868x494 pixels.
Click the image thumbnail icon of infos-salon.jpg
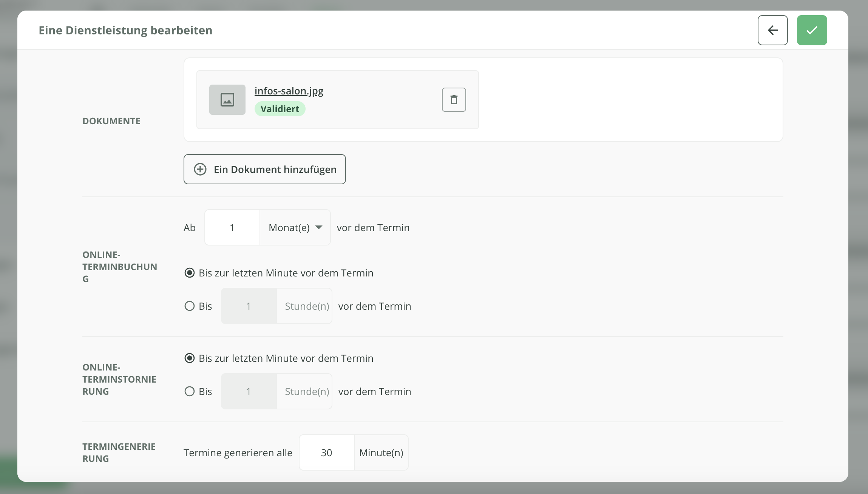coord(227,100)
